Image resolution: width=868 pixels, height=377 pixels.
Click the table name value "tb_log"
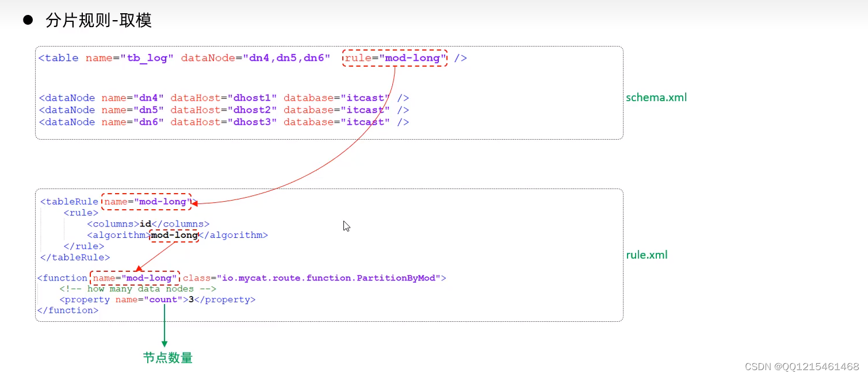(147, 58)
